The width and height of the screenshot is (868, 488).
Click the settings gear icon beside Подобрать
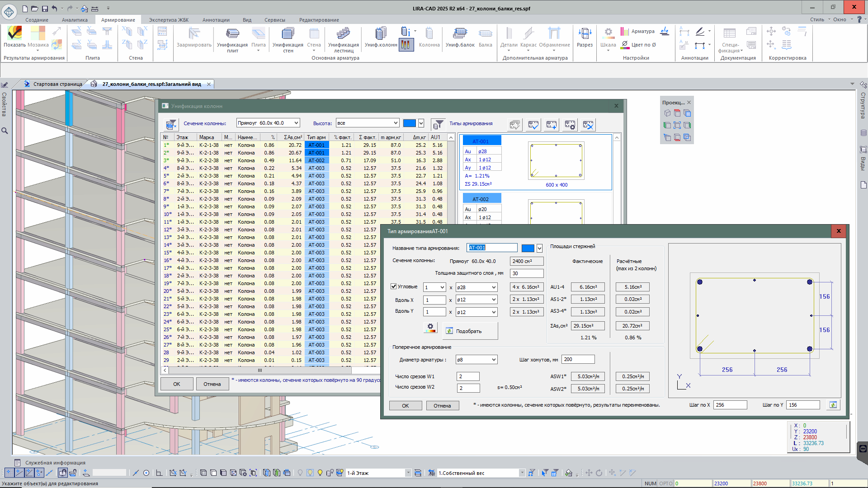pos(430,328)
